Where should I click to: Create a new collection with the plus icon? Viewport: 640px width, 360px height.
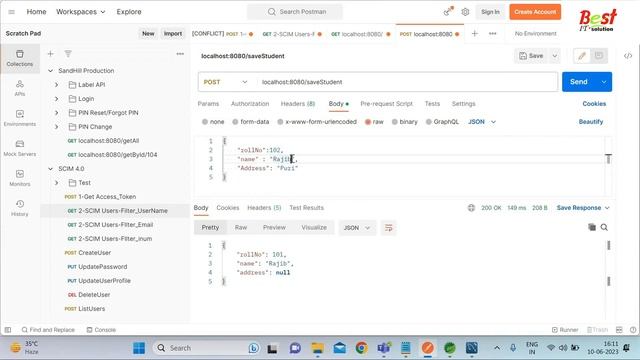[x=51, y=54]
